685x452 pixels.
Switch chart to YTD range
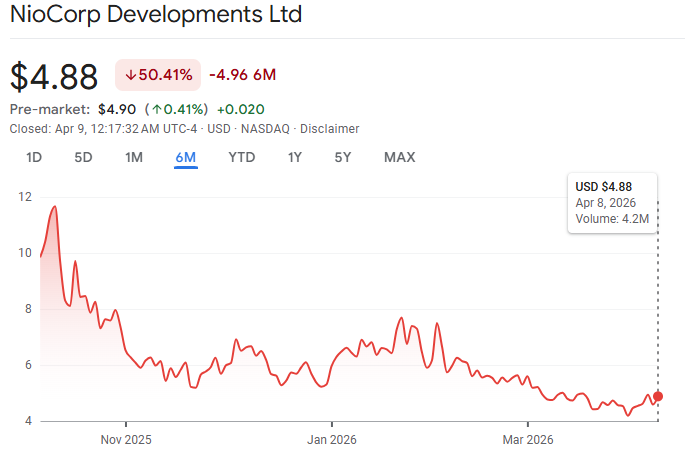pos(242,157)
